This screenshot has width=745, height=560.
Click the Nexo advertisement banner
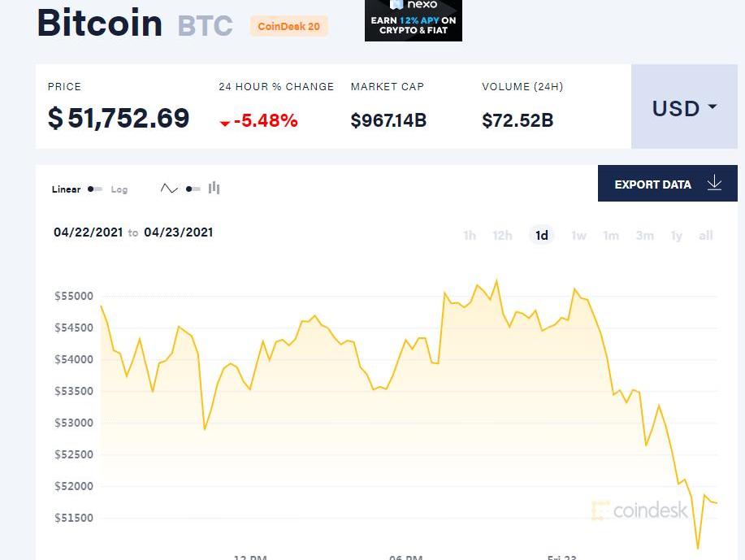(413, 20)
